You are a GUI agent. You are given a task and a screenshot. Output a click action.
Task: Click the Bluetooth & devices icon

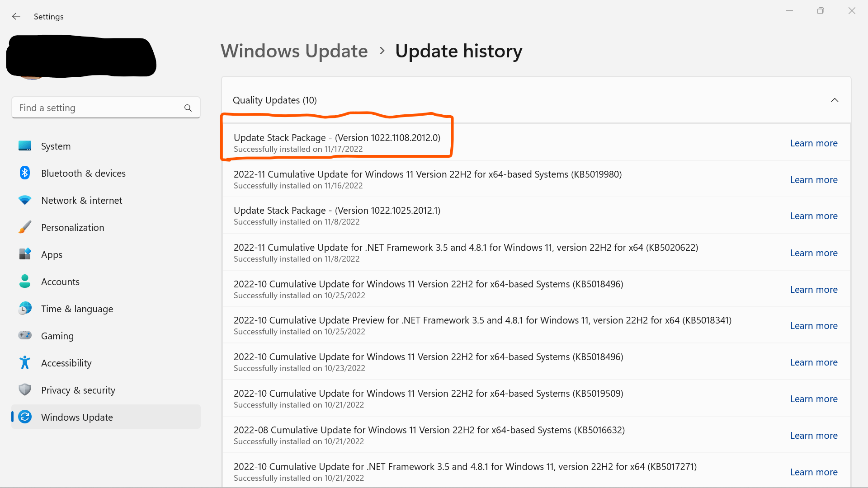click(x=25, y=173)
